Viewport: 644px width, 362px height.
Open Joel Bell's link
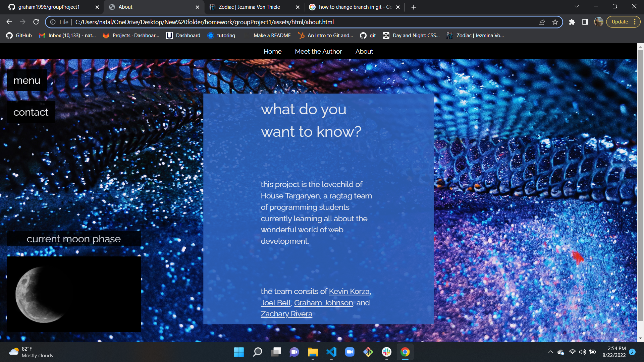coord(275,303)
